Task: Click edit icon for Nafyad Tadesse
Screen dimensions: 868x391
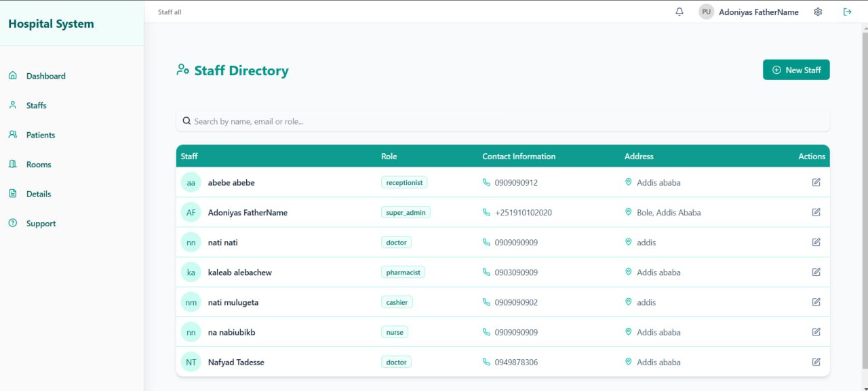Action: click(816, 362)
